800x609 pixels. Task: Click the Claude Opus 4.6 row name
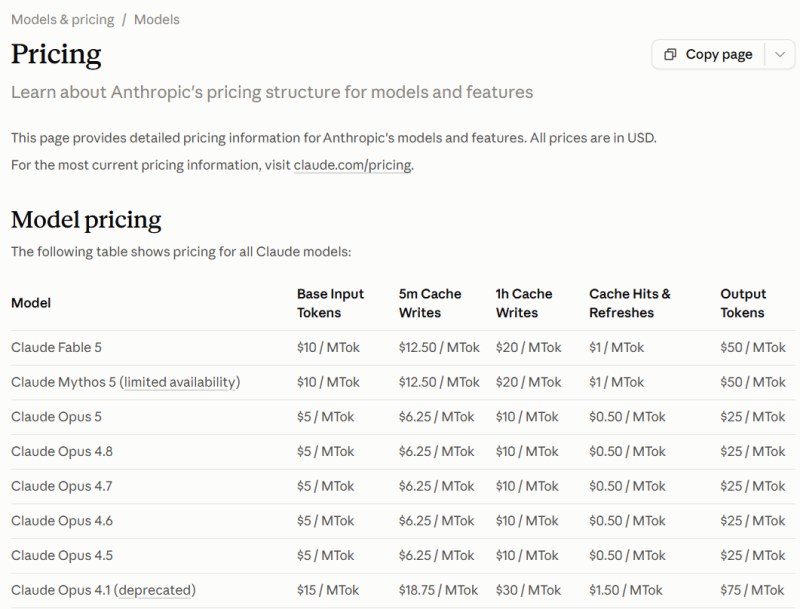(x=62, y=521)
